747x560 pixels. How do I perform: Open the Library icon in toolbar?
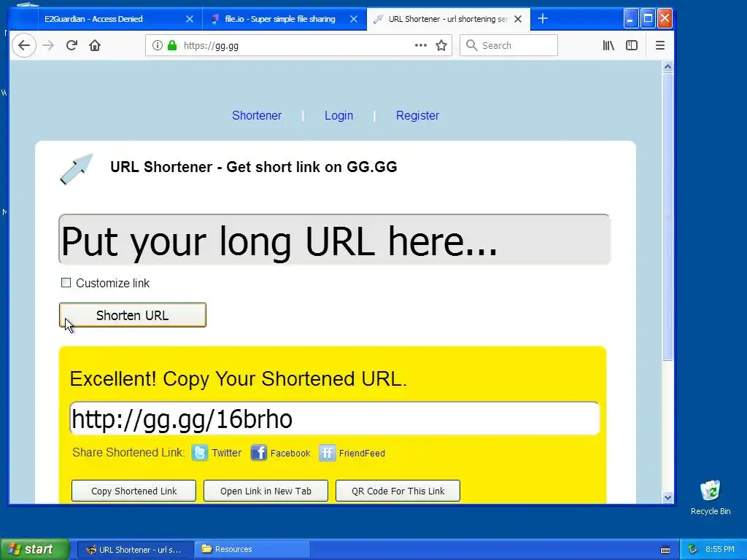pos(608,46)
